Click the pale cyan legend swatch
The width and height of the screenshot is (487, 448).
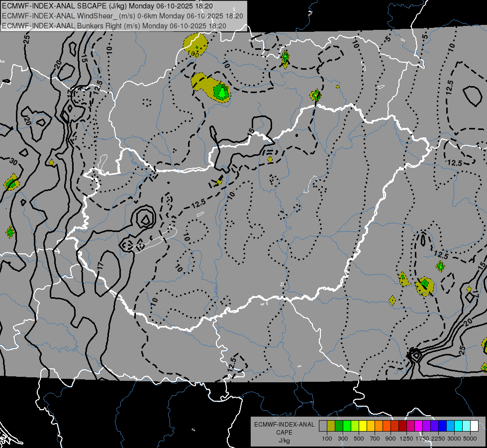(x=467, y=426)
